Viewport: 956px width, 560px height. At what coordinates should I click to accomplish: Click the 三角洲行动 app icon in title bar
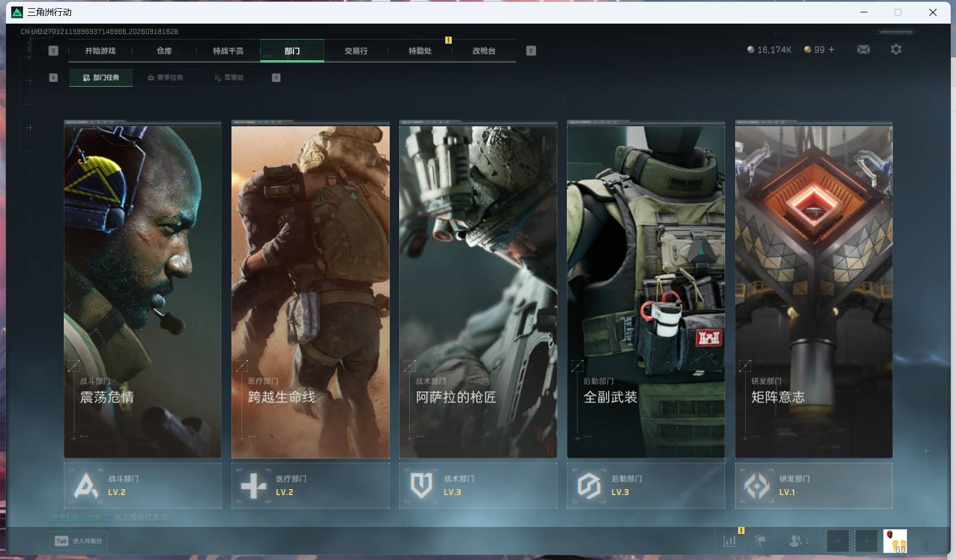(17, 12)
